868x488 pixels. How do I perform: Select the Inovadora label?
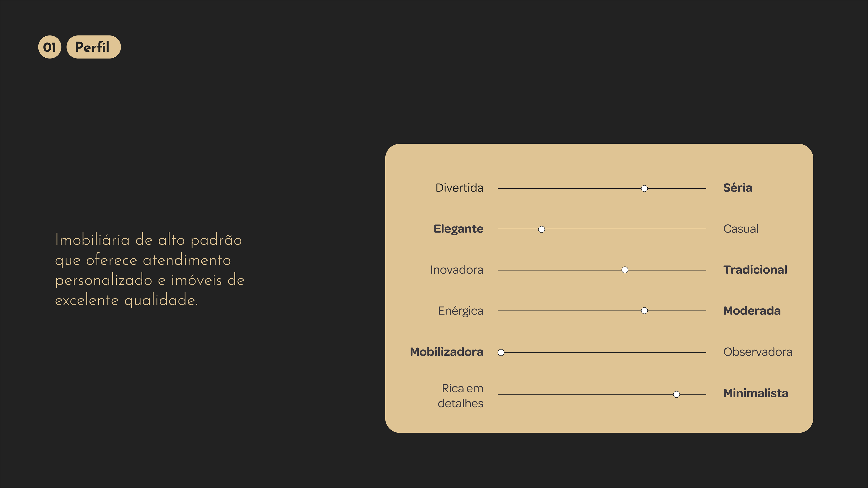[x=457, y=270]
